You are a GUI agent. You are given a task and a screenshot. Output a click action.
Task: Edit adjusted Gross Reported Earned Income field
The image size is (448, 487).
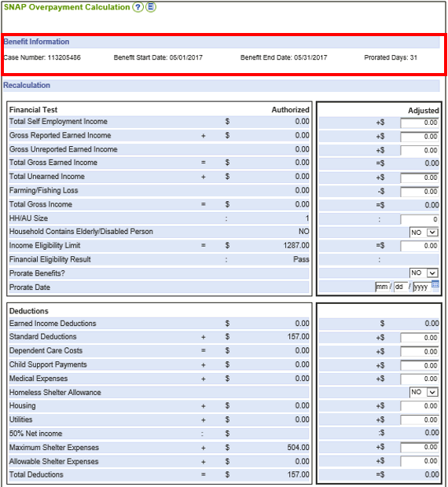(420, 137)
